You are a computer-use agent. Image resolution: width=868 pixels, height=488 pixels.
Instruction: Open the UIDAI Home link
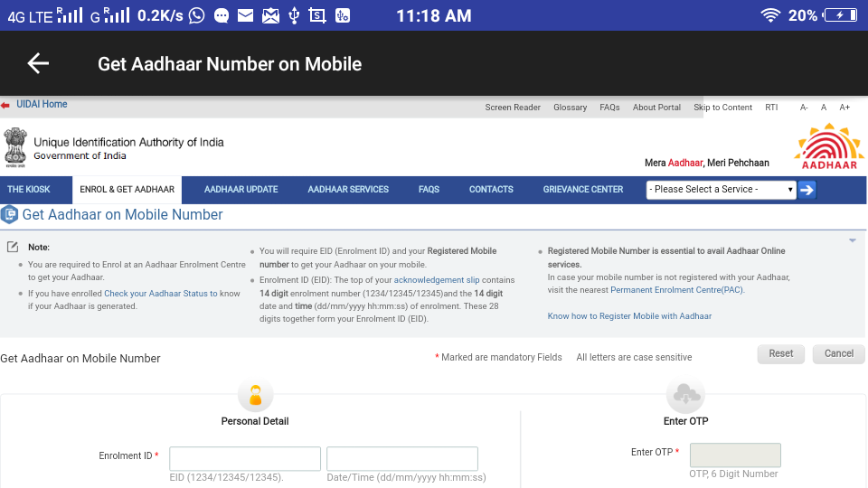(x=42, y=104)
